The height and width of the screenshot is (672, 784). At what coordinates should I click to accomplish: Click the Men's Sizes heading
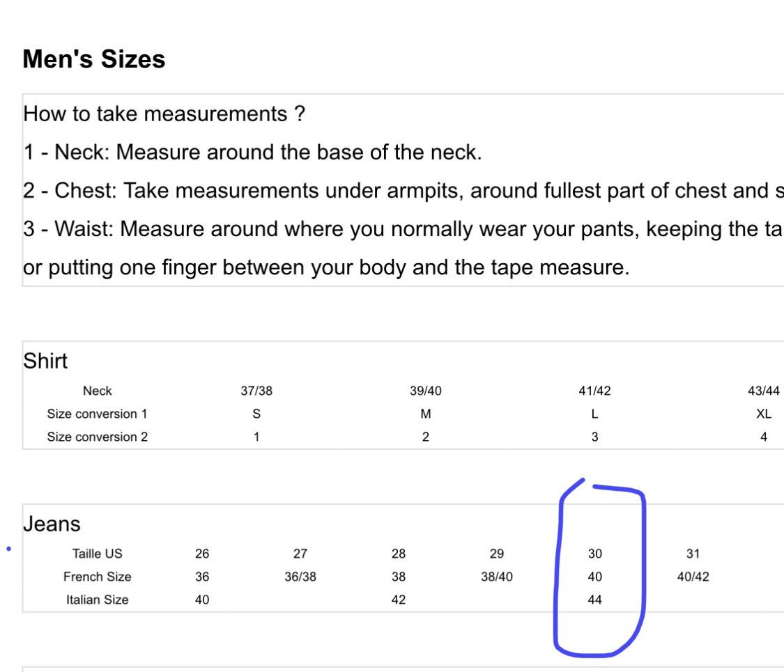click(x=94, y=59)
